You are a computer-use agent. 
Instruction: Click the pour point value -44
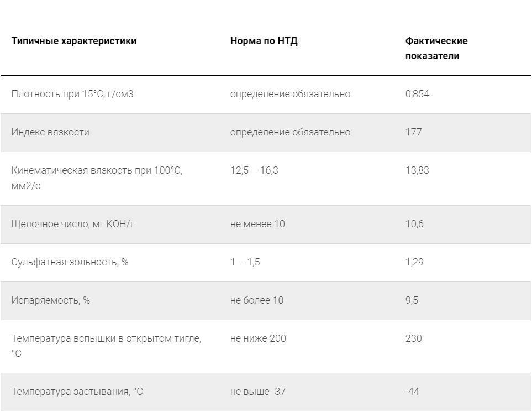pos(412,392)
